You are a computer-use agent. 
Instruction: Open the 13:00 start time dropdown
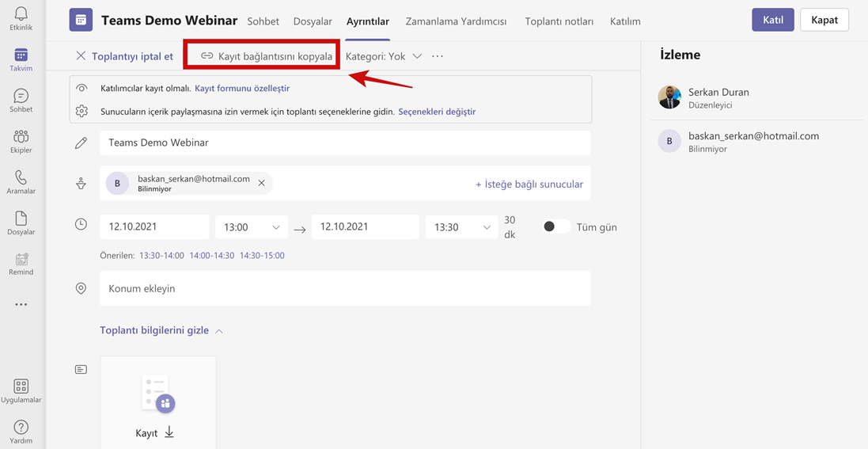(x=252, y=226)
